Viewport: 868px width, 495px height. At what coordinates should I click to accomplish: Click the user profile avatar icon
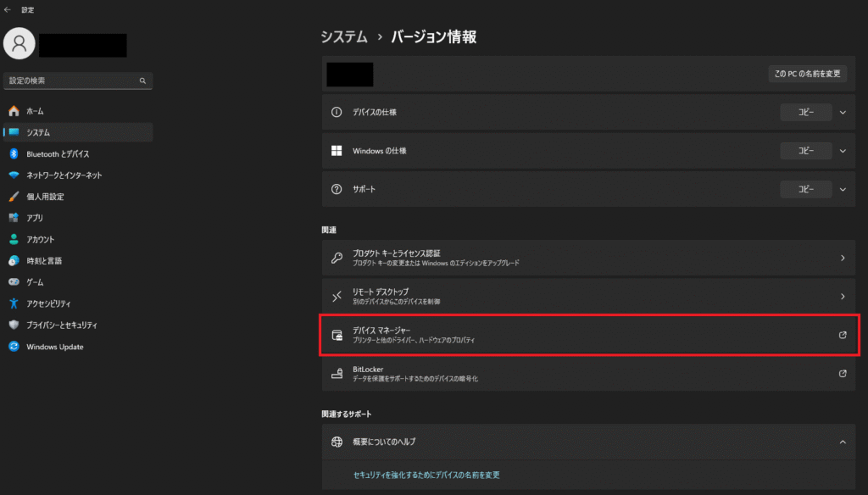[x=19, y=43]
